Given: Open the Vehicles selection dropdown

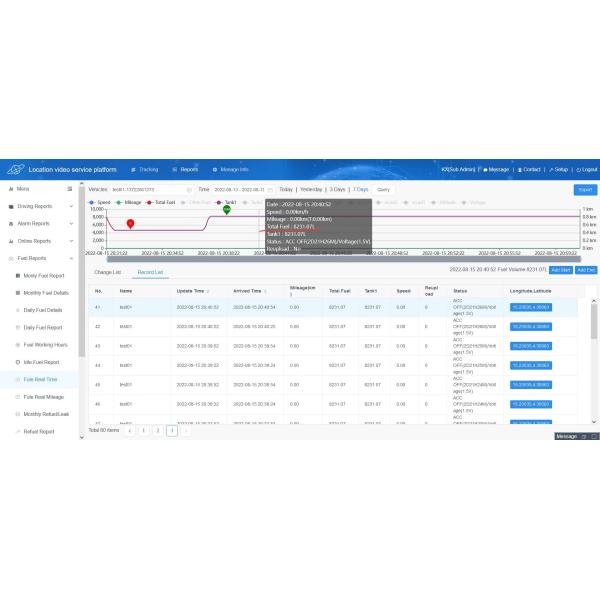Looking at the screenshot, I should (150, 189).
